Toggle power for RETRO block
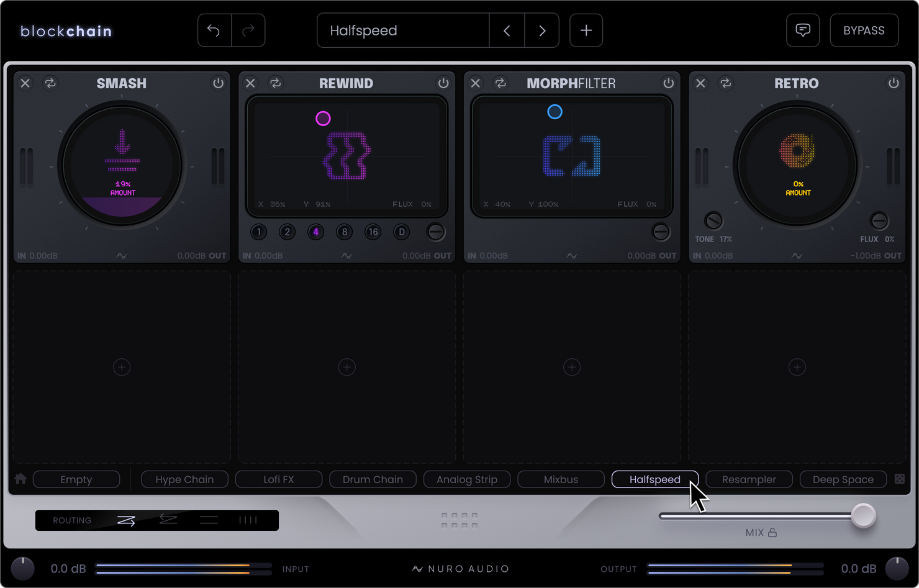 (x=894, y=83)
